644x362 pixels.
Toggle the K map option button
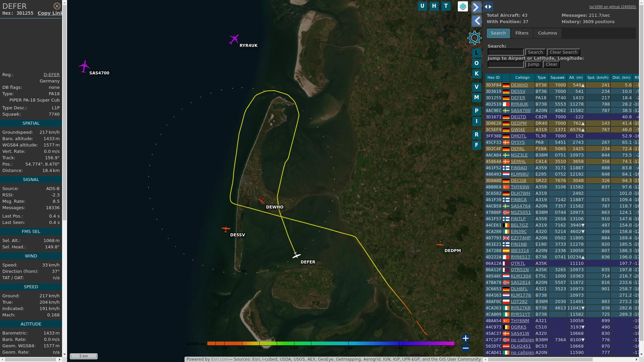(476, 74)
